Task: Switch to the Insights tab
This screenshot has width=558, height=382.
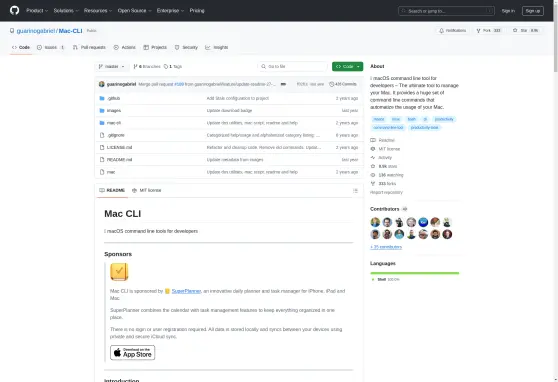Action: pyautogui.click(x=217, y=47)
